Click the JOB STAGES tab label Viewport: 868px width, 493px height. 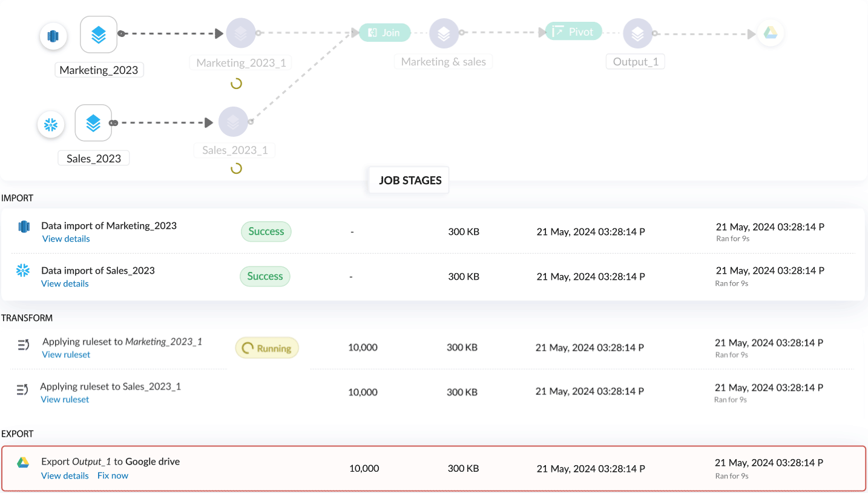tap(410, 180)
